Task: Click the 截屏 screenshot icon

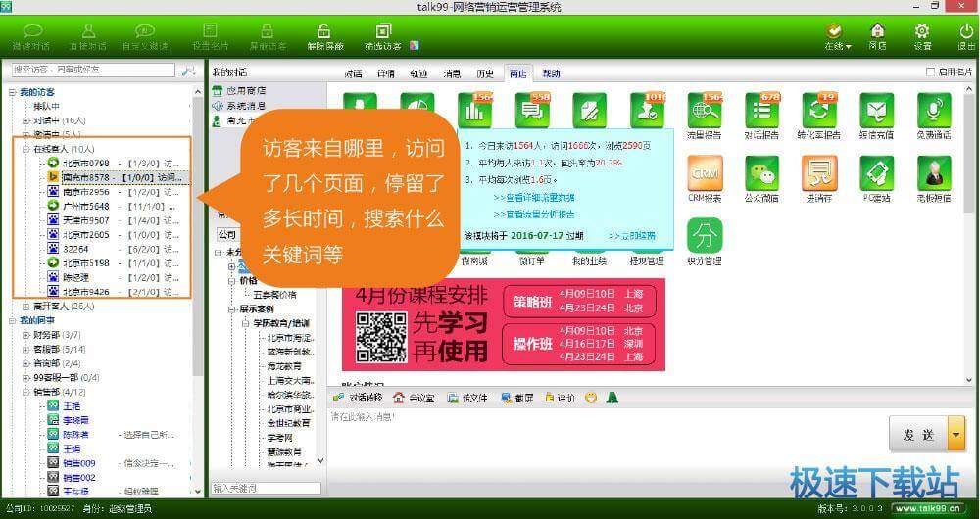Action: pyautogui.click(x=507, y=398)
